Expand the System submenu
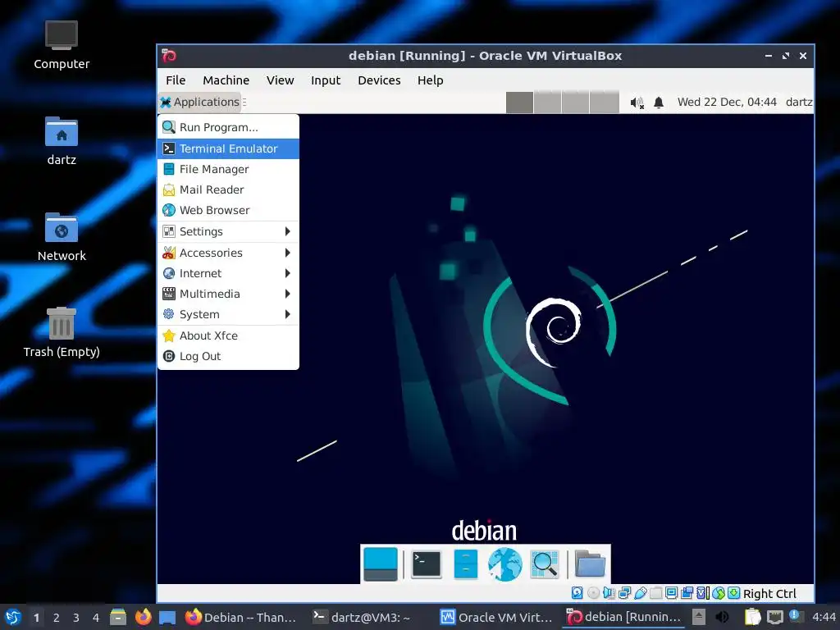Screen dimensions: 840x630 [228, 314]
